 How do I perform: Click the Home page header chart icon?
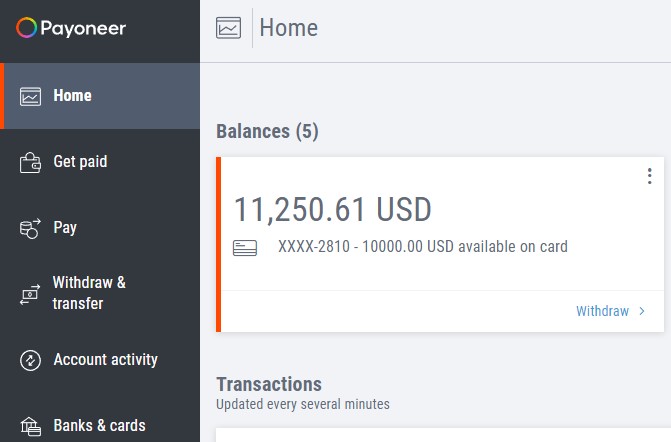[x=229, y=28]
